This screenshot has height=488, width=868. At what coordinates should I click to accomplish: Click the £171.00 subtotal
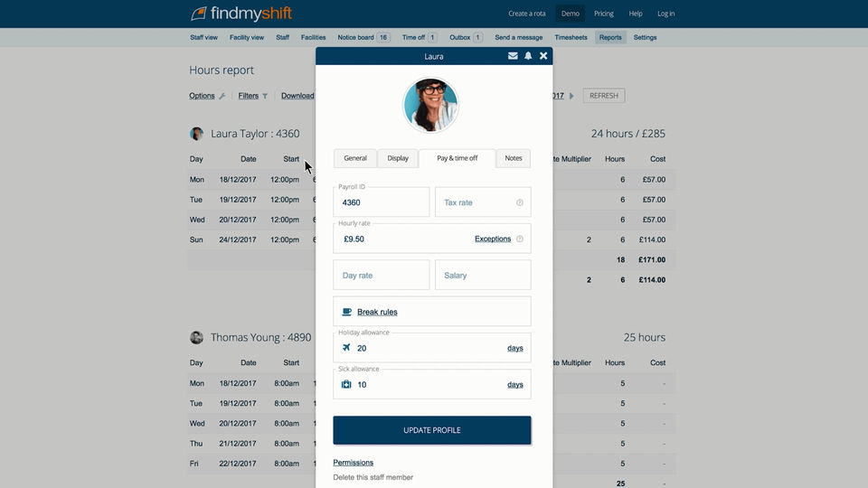point(652,259)
